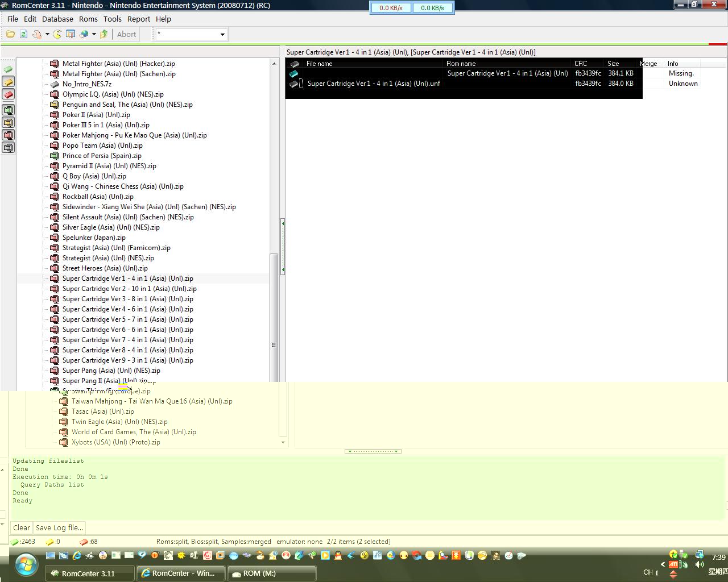
Task: Click the icon beside Xybots (USA) (Proto).zip
Action: [64, 442]
